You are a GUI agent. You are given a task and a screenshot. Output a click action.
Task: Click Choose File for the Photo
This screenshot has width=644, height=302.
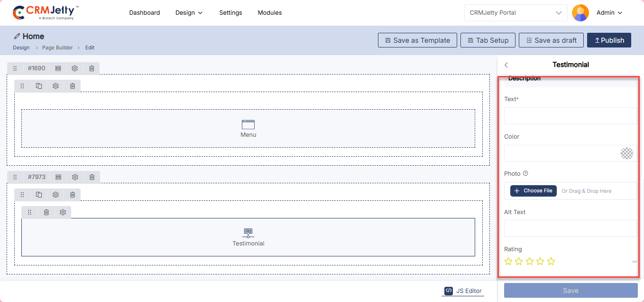click(x=533, y=191)
